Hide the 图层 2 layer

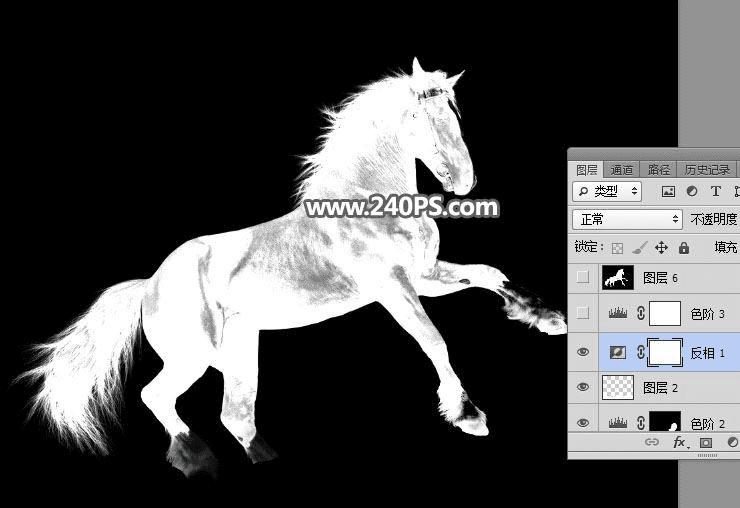583,387
